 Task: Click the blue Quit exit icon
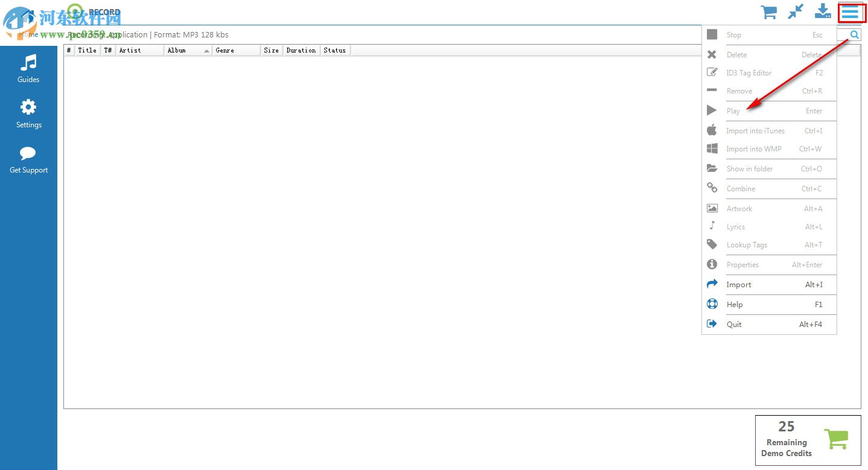[x=712, y=324]
